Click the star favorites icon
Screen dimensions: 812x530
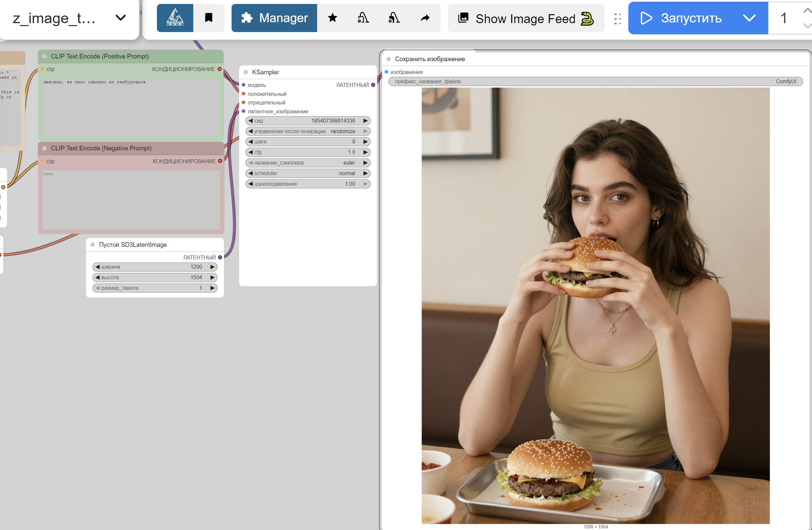pyautogui.click(x=332, y=18)
